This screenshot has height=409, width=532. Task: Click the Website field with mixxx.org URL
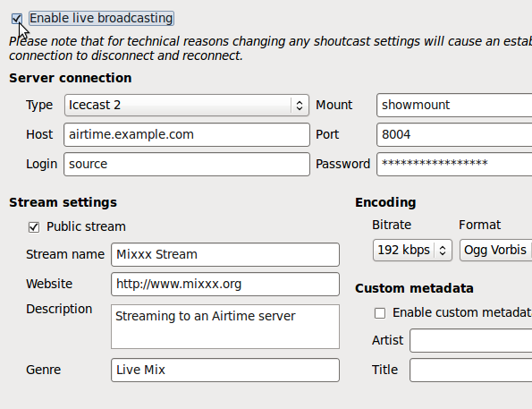coord(225,285)
